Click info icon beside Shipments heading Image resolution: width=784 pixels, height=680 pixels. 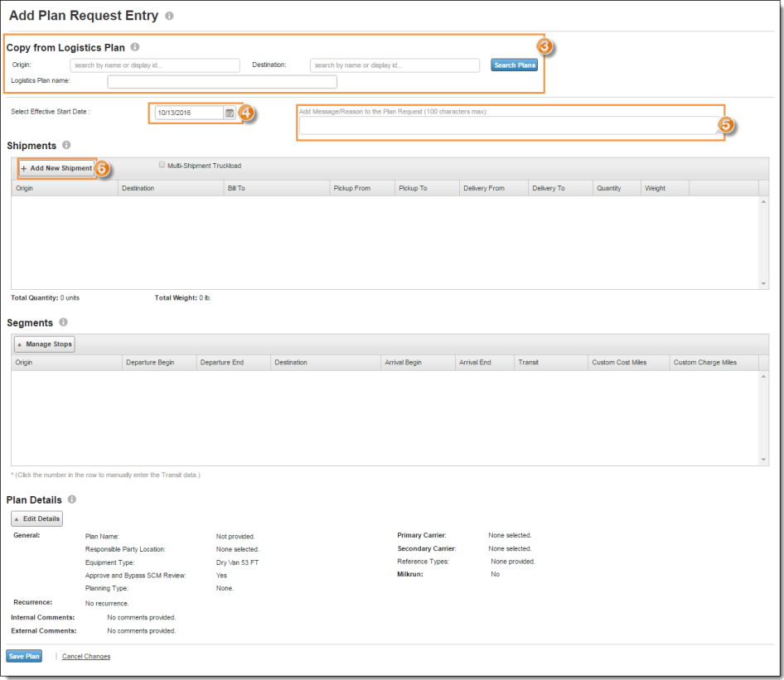(x=66, y=145)
